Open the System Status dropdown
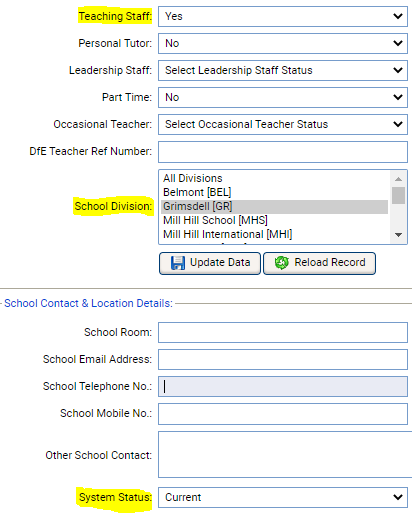 (x=283, y=497)
